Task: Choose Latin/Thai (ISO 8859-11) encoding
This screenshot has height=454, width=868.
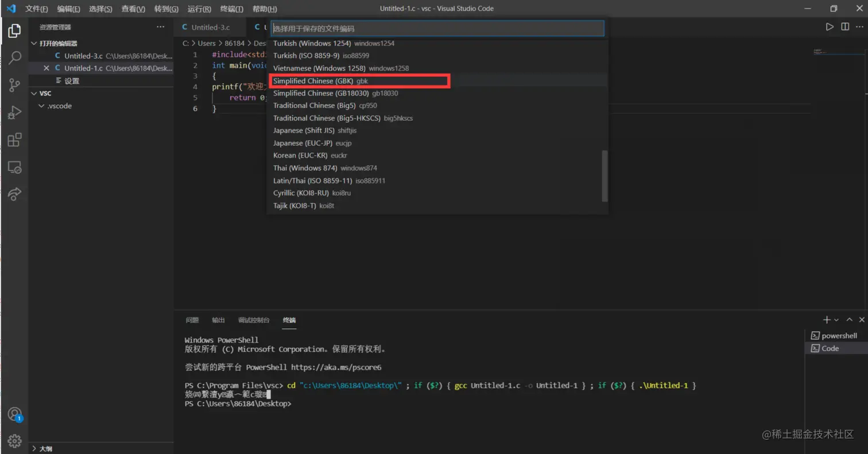Action: [437, 180]
